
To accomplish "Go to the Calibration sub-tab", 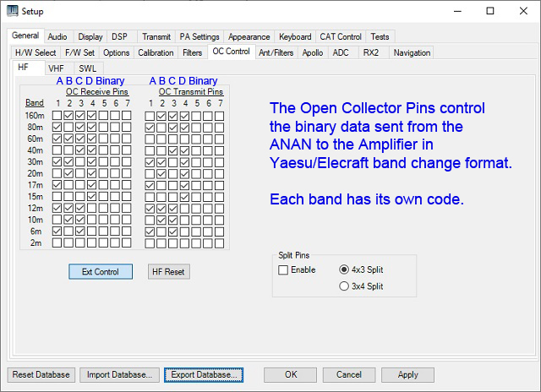I will 156,52.
